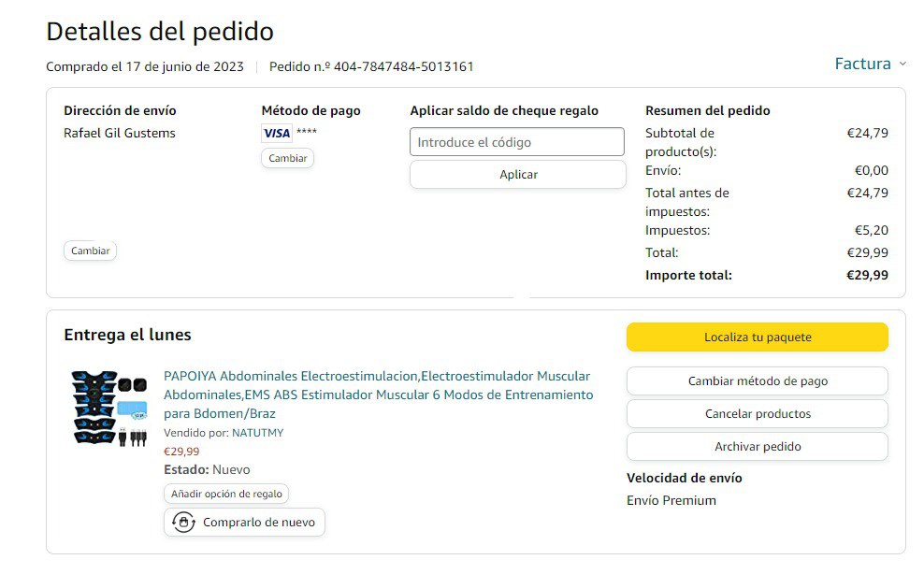
Task: Focus the gift card code input
Action: pos(516,142)
